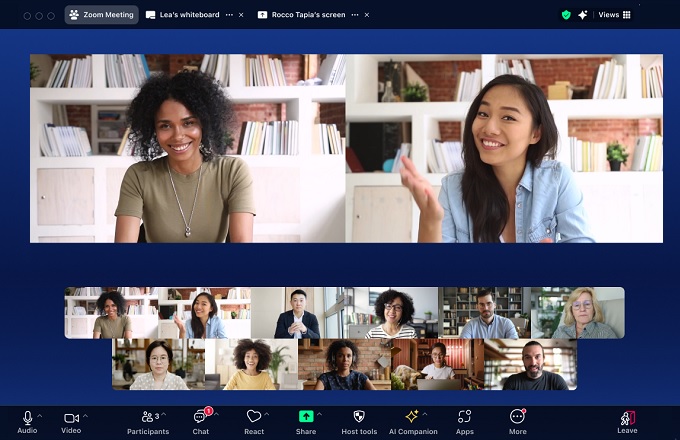Select thumbnail of woman in yellow top
Viewport: 680px width, 440px height.
pyautogui.click(x=252, y=364)
